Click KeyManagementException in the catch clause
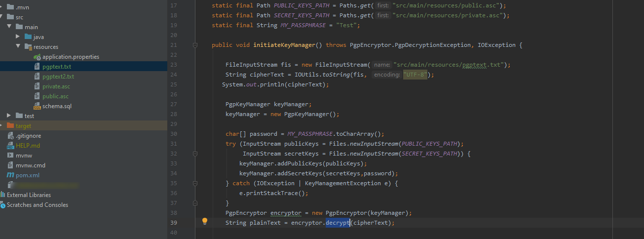The height and width of the screenshot is (239, 644). pos(340,183)
